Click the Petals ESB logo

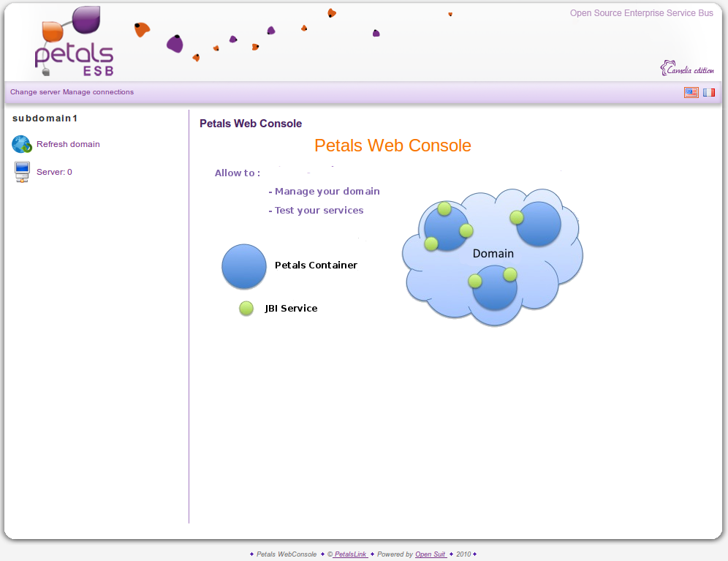pyautogui.click(x=74, y=45)
